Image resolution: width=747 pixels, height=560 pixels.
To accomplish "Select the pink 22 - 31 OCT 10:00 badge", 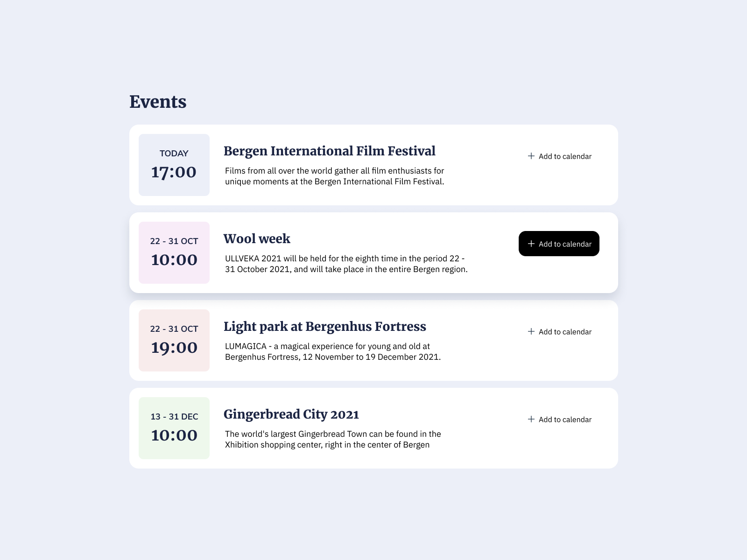I will 174,252.
